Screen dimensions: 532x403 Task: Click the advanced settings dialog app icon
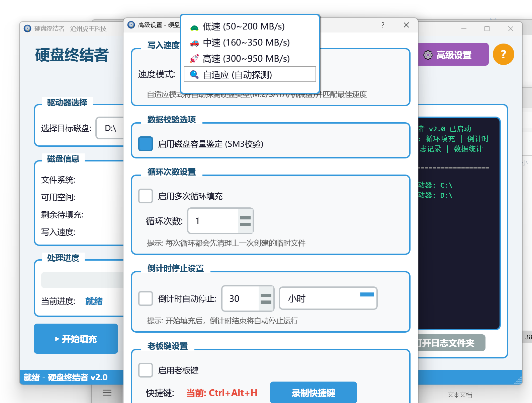(131, 25)
